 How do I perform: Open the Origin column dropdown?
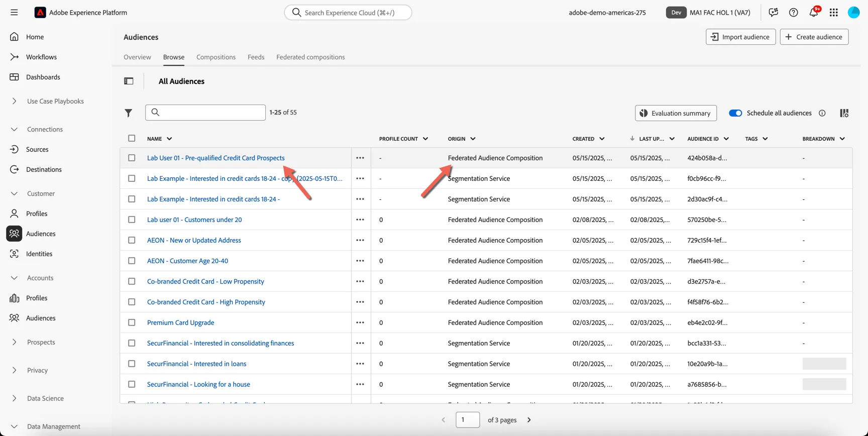point(473,139)
